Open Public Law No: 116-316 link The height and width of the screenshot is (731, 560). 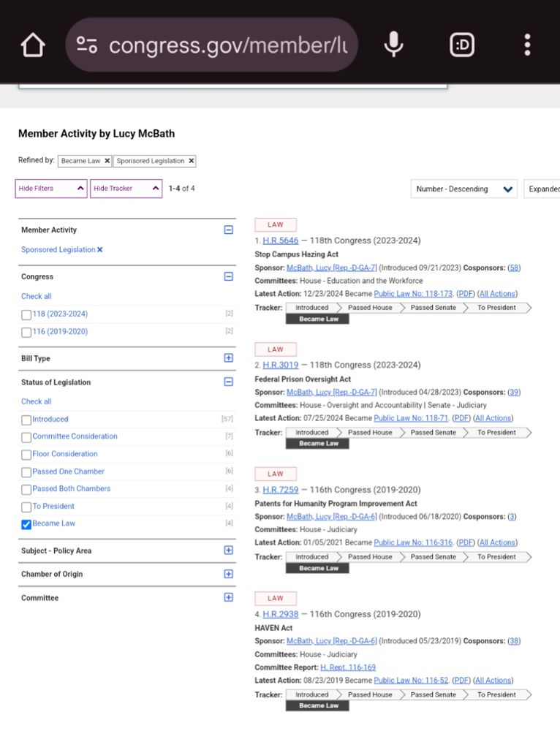pos(413,542)
